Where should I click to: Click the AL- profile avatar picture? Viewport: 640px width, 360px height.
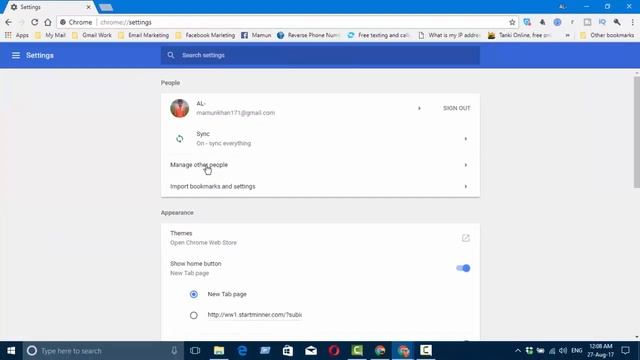[x=180, y=108]
